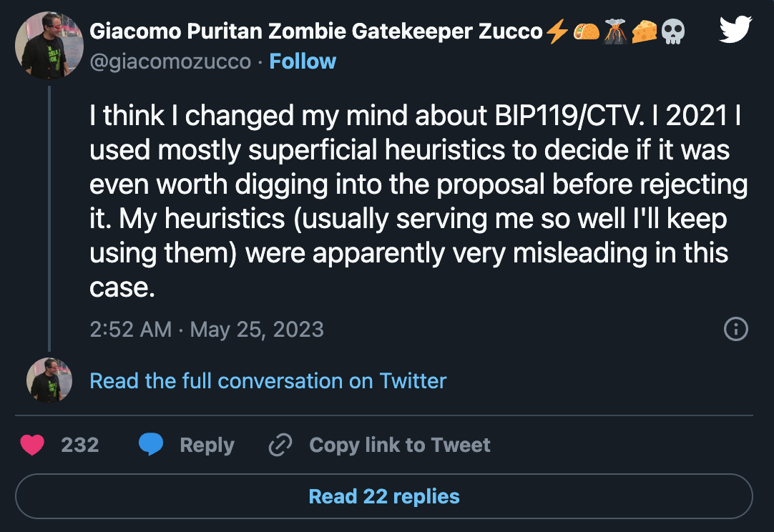Image resolution: width=774 pixels, height=532 pixels.
Task: Follow the @giacomozucco account
Action: click(x=303, y=61)
